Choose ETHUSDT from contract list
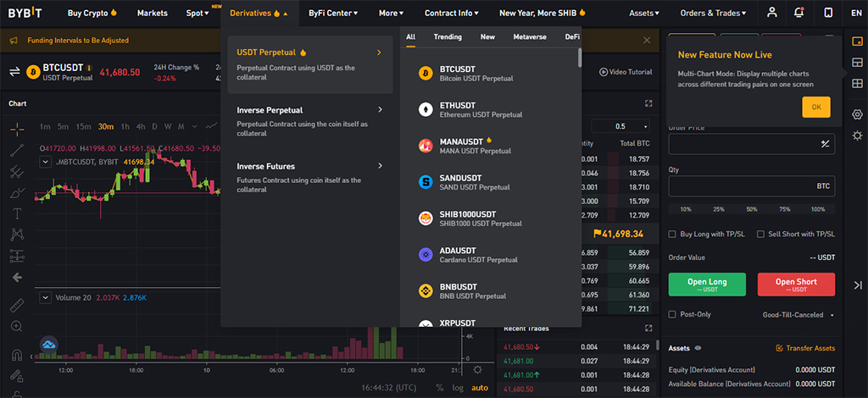The height and width of the screenshot is (398, 868). pos(490,110)
